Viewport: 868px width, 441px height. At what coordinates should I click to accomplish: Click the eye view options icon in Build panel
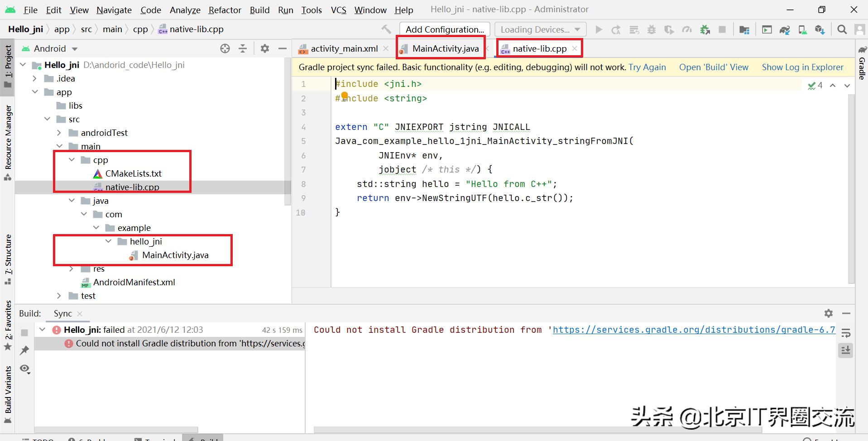(x=25, y=369)
